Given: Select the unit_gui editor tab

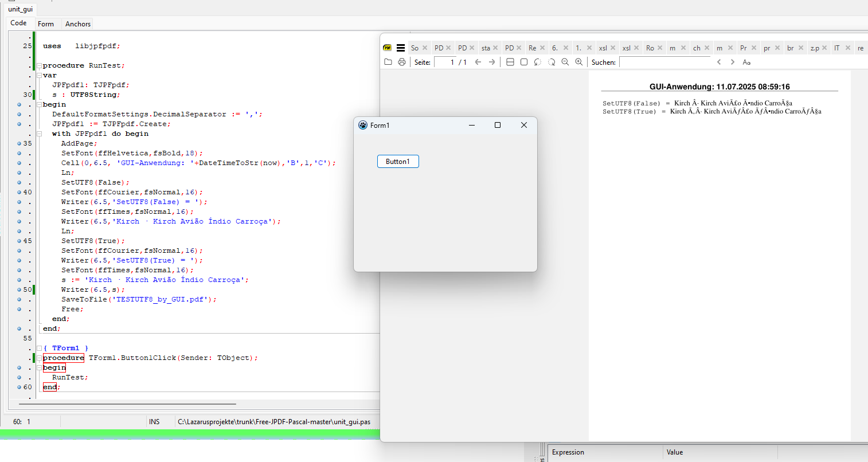Looking at the screenshot, I should [21, 9].
